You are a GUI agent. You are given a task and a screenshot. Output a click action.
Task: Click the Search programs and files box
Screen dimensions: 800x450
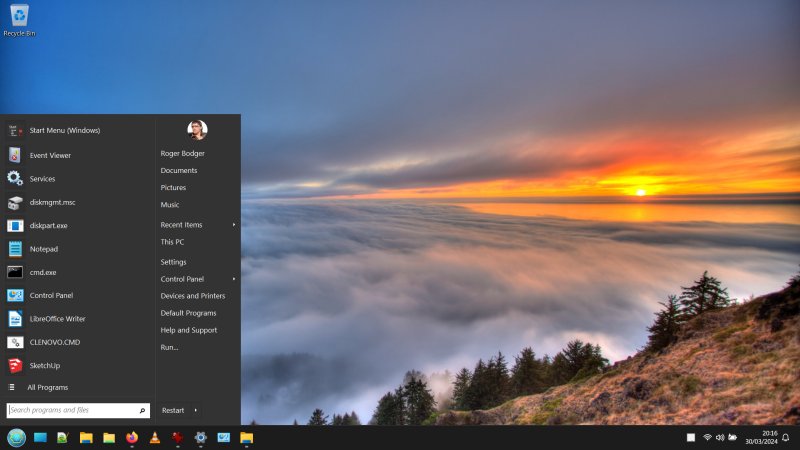click(x=70, y=410)
